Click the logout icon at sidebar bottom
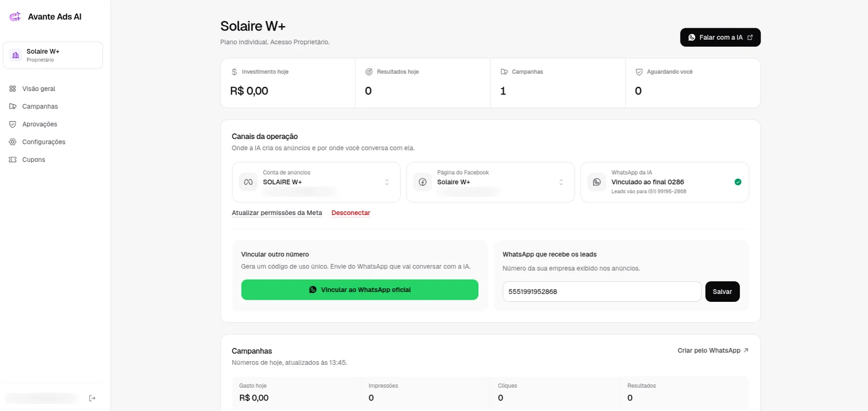 coord(92,398)
